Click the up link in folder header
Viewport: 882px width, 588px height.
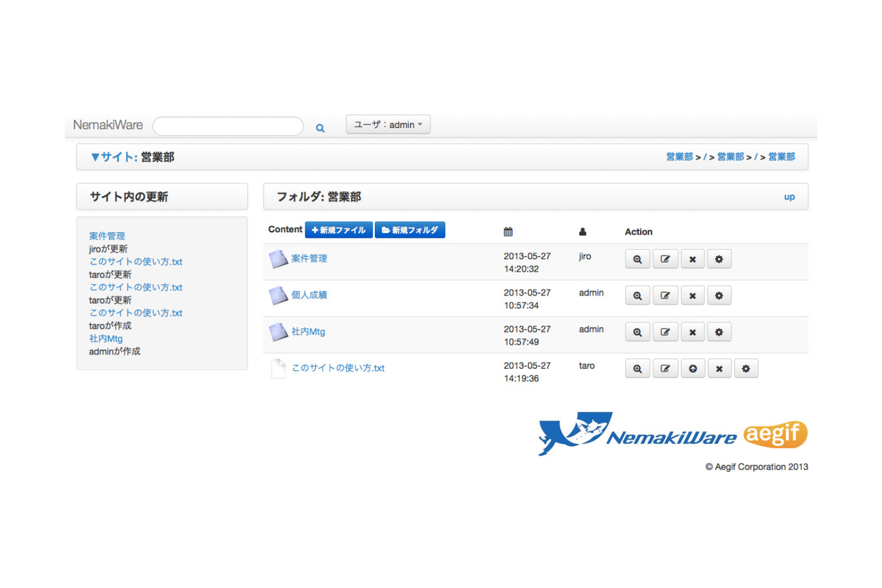[789, 197]
